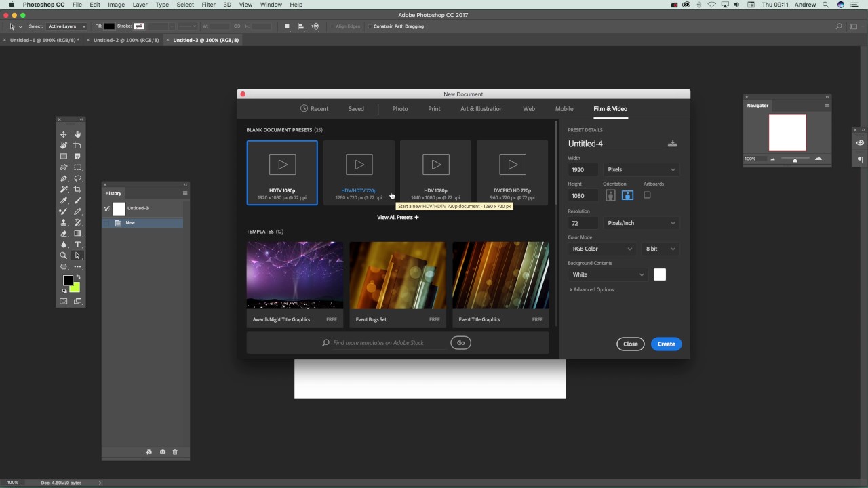
Task: Click the Close button in New Document
Action: 631,344
